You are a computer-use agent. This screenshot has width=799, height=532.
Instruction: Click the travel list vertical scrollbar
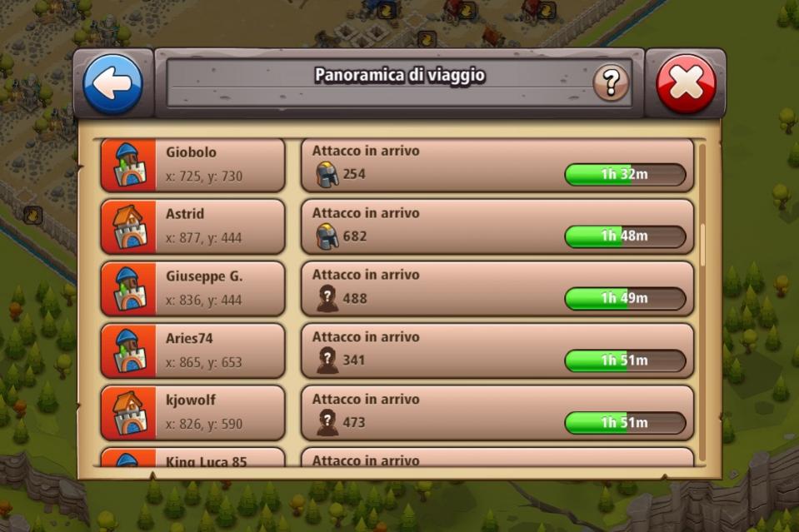point(702,303)
